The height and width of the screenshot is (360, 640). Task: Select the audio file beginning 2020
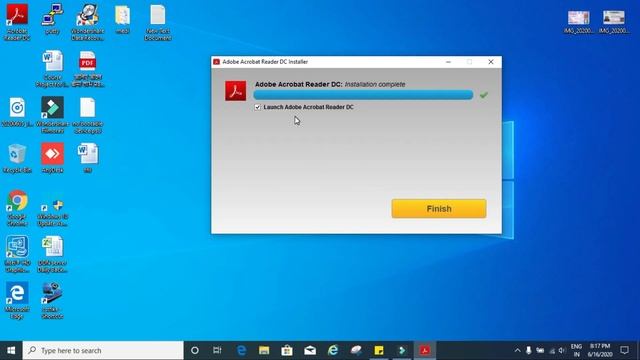(17, 112)
